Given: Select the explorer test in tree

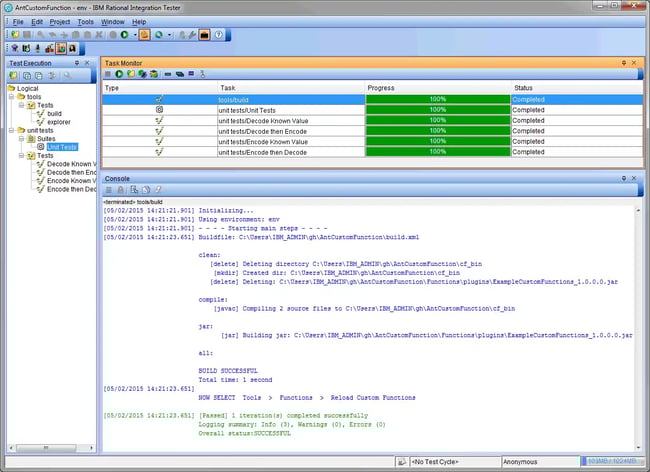Looking at the screenshot, I should coord(59,121).
